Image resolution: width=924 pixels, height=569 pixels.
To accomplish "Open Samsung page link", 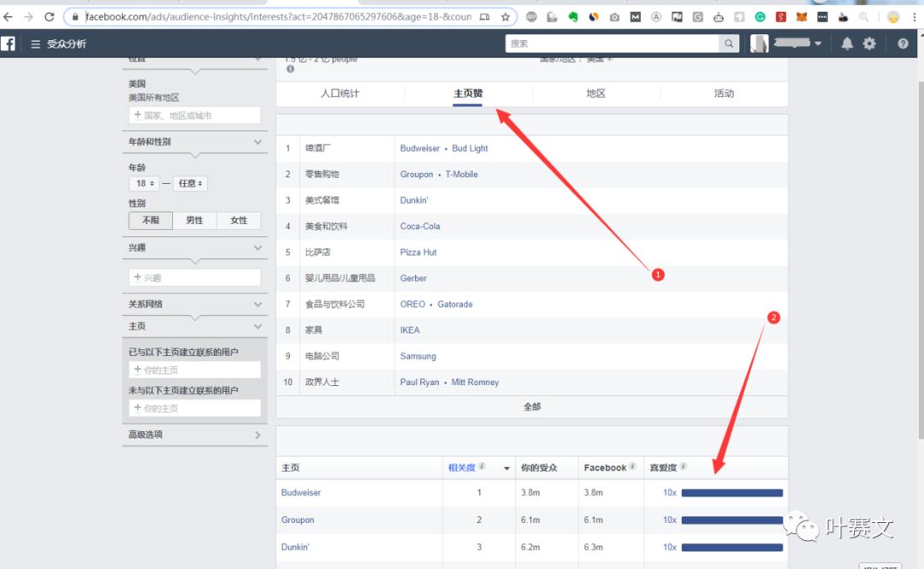I will 418,356.
